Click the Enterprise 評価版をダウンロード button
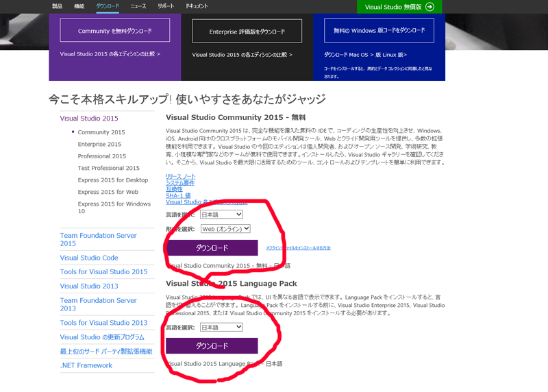Viewport: 548px width, 392px height. click(x=247, y=32)
